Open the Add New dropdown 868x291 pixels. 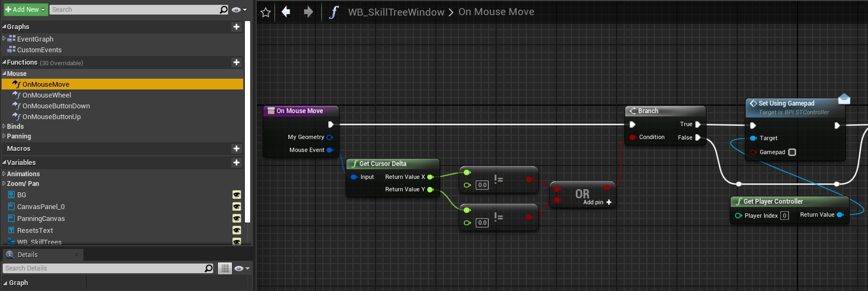tap(25, 10)
